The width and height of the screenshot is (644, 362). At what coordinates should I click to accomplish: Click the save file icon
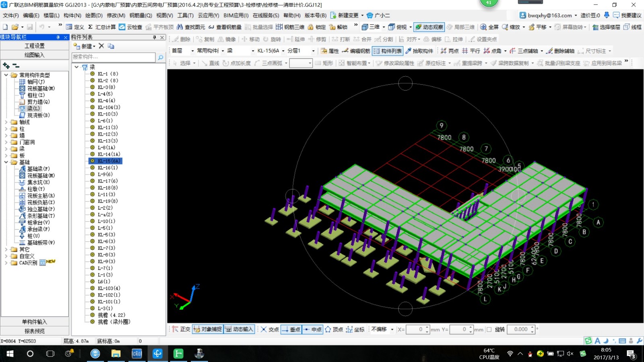(30, 27)
